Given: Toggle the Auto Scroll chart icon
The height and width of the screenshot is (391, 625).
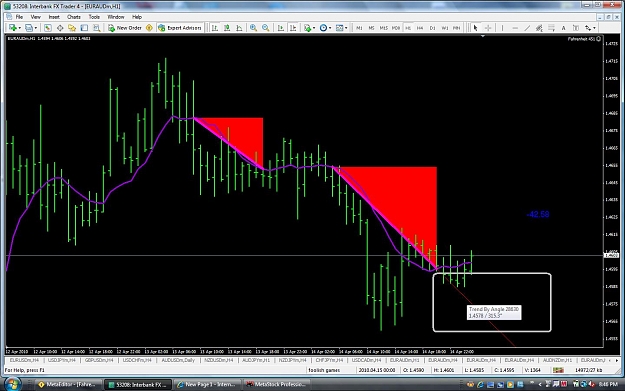Looking at the screenshot, I should tap(281, 28).
